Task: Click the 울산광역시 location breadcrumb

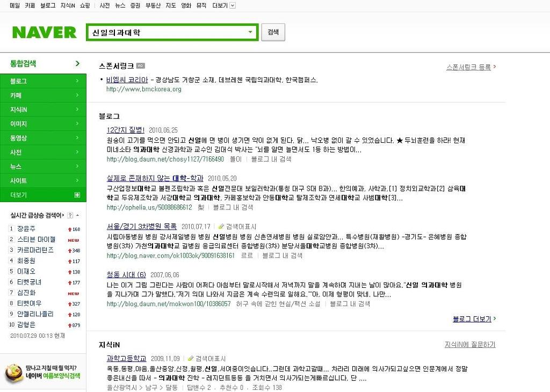Action: point(122,388)
